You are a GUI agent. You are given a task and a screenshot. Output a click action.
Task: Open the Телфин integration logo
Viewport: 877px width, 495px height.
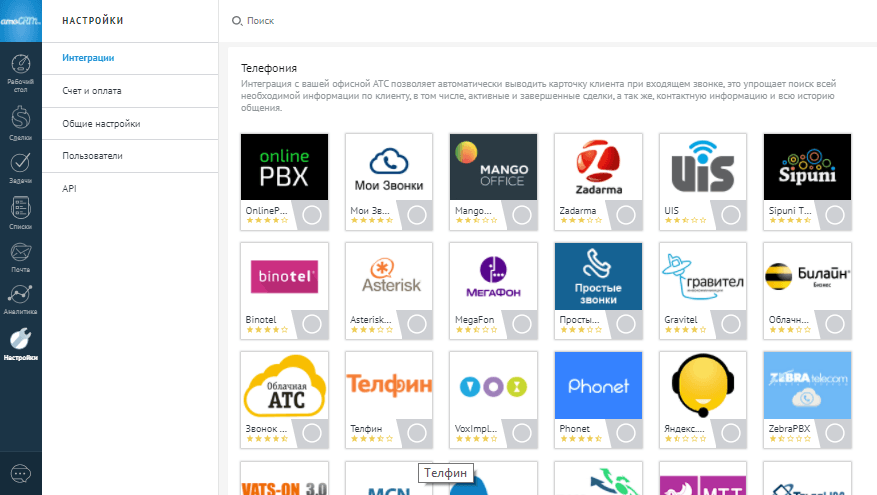389,385
